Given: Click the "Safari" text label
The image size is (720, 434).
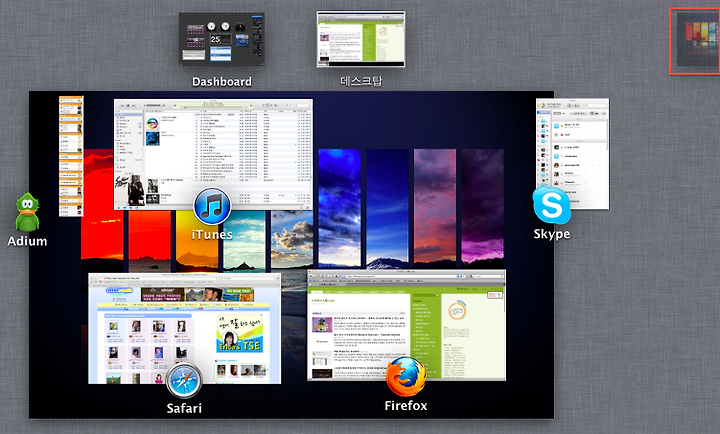Looking at the screenshot, I should tap(184, 408).
